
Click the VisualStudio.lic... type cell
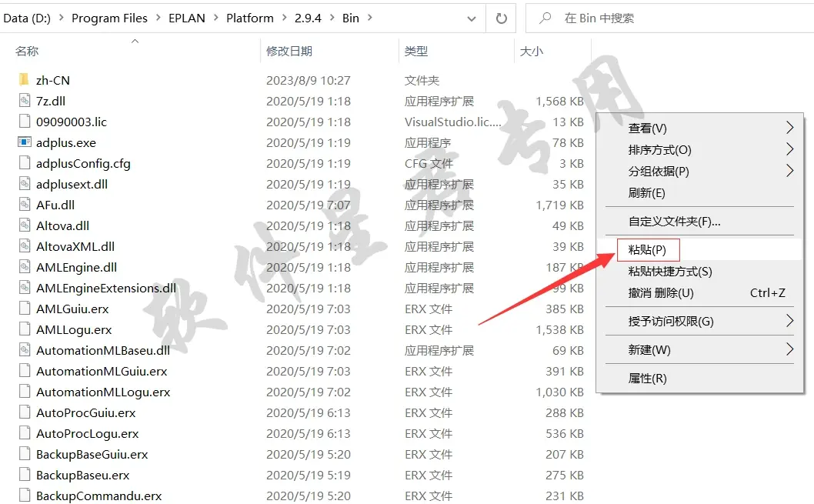452,122
